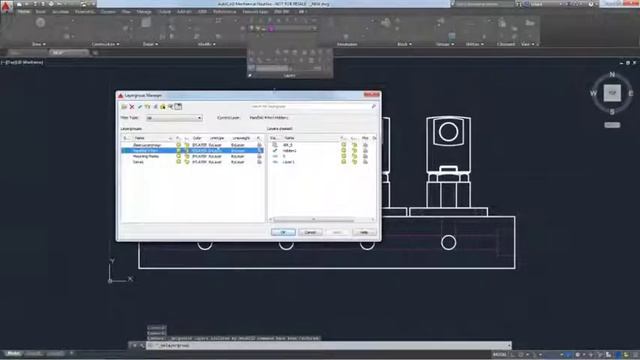Viewport: 640px width, 360px height.
Task: Switch to the Output ribbon tab
Action: (x=165, y=11)
